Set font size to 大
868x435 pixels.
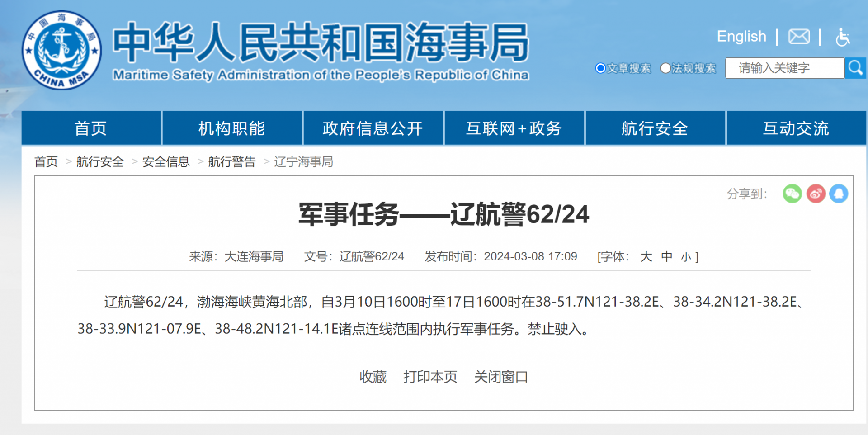pos(646,257)
